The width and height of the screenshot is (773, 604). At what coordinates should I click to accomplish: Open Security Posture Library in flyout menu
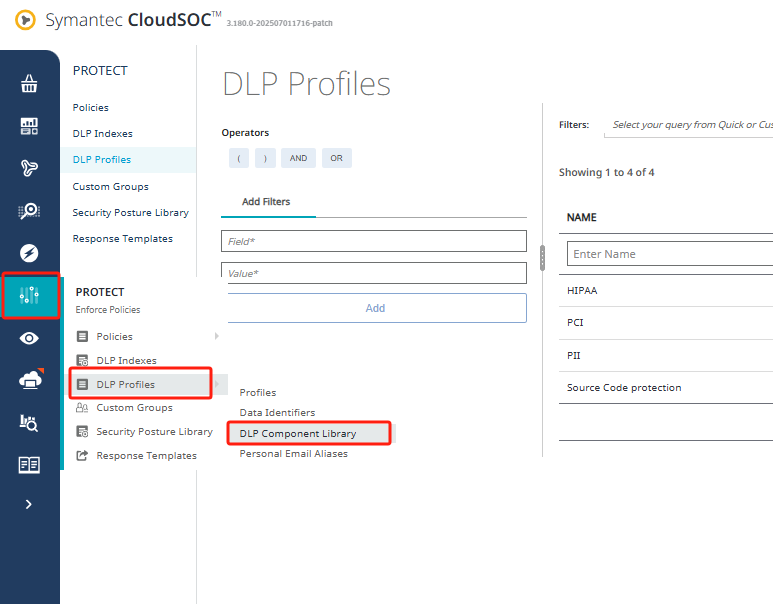(x=154, y=431)
